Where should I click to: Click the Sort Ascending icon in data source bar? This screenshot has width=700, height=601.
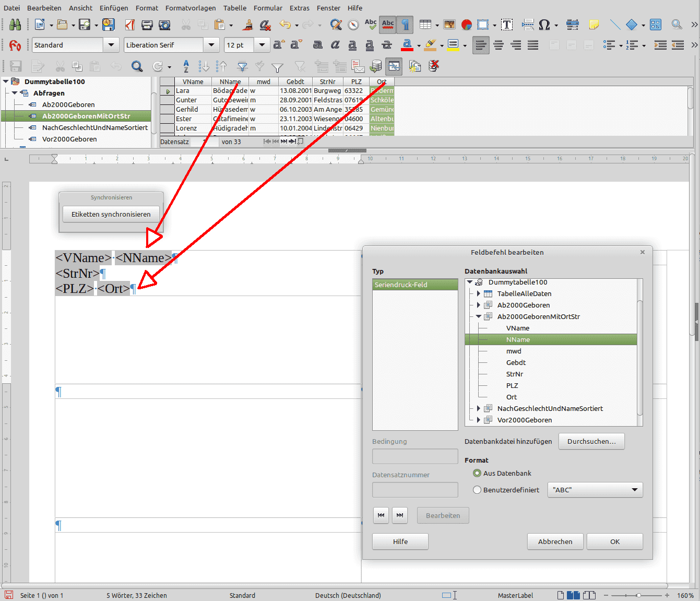click(204, 66)
